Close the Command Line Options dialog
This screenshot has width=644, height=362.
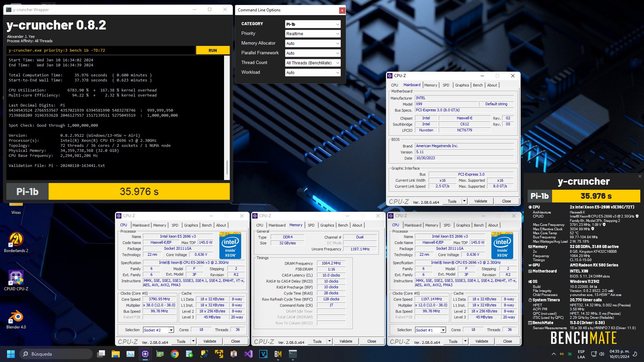(x=342, y=10)
